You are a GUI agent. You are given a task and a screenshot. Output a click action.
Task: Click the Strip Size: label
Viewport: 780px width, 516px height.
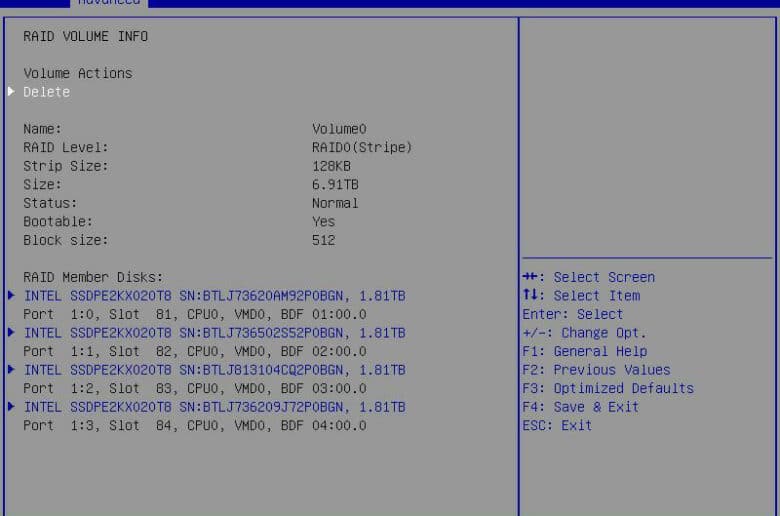point(66,166)
